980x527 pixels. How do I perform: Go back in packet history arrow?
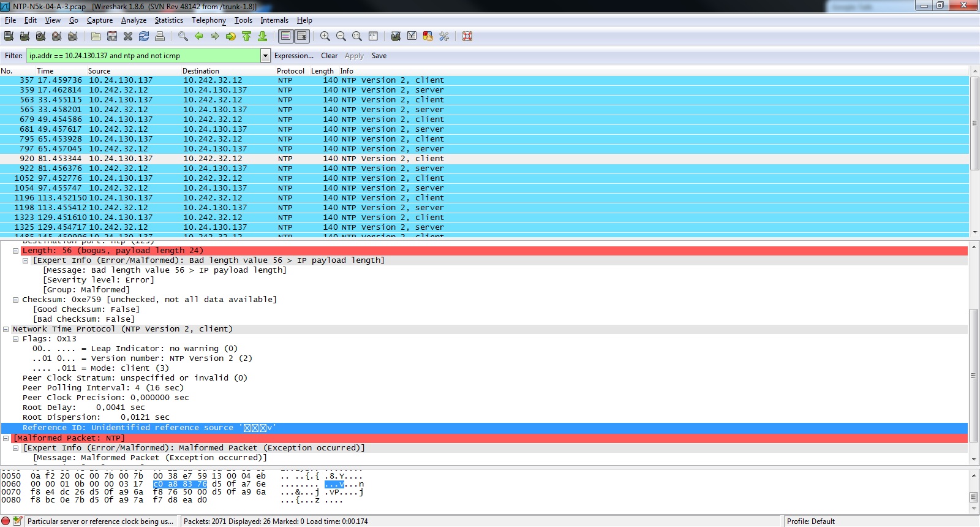199,36
